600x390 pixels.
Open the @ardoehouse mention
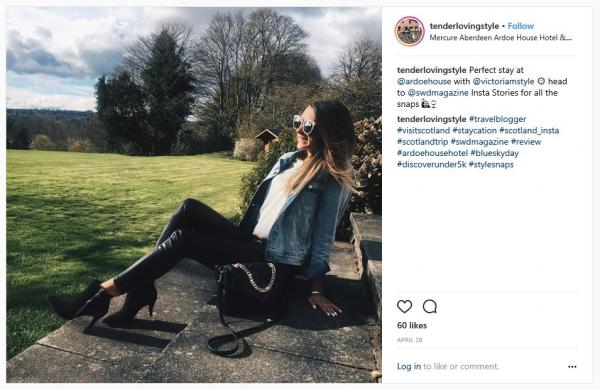click(x=424, y=82)
